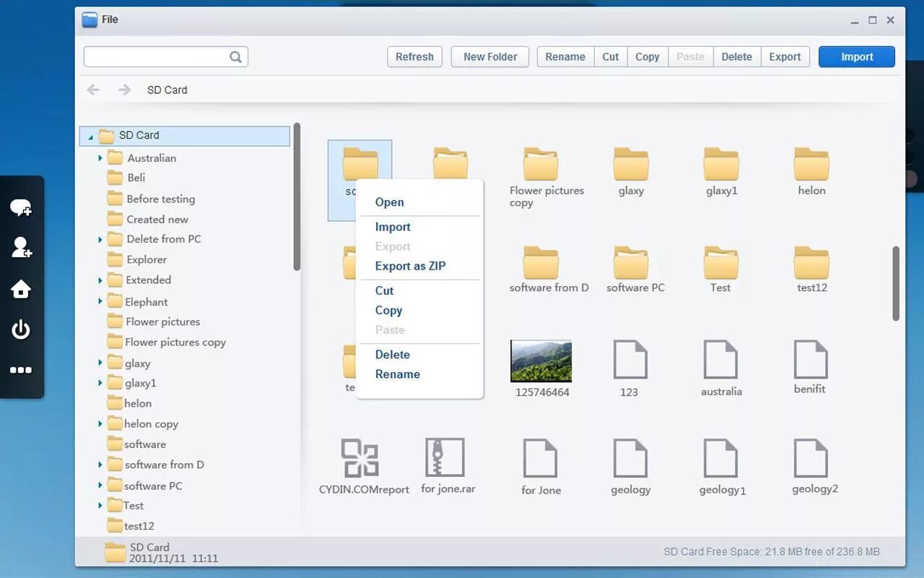Image resolution: width=924 pixels, height=578 pixels.
Task: Click the power sidebar icon
Action: 20,329
